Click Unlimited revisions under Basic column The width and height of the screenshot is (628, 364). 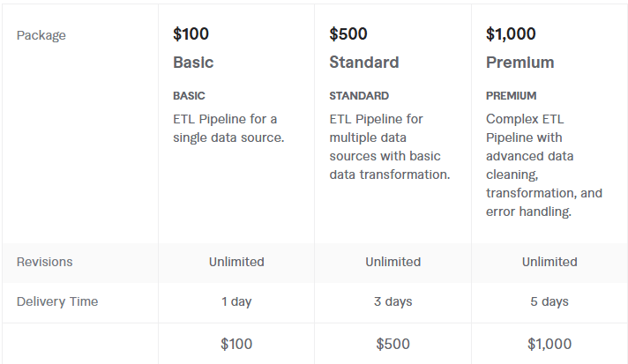pos(236,262)
